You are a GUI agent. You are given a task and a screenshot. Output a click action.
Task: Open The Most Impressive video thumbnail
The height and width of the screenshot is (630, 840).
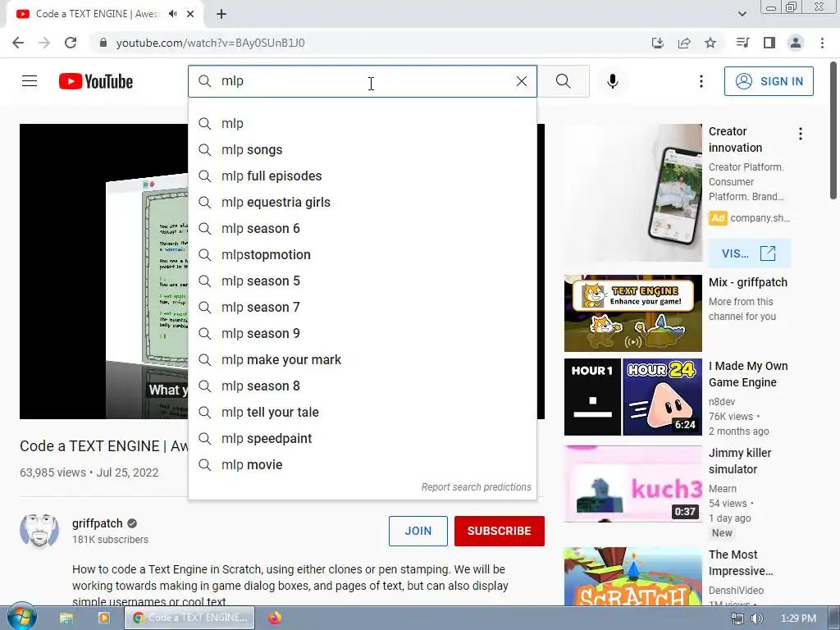(x=632, y=577)
